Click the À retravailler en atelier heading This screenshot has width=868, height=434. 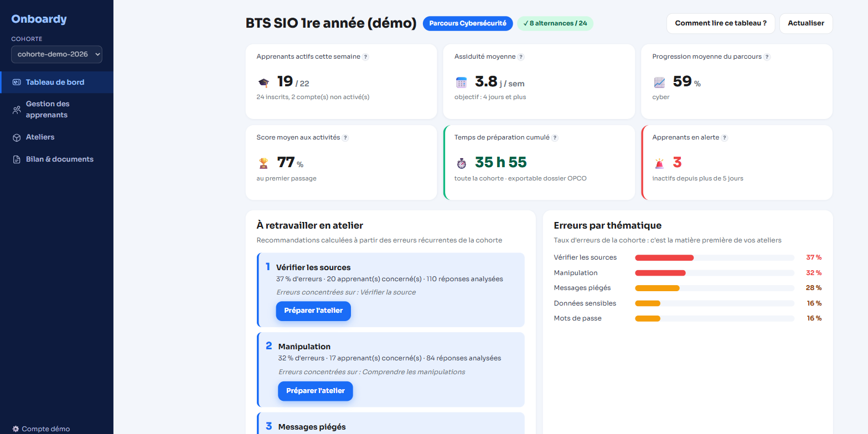(x=310, y=225)
